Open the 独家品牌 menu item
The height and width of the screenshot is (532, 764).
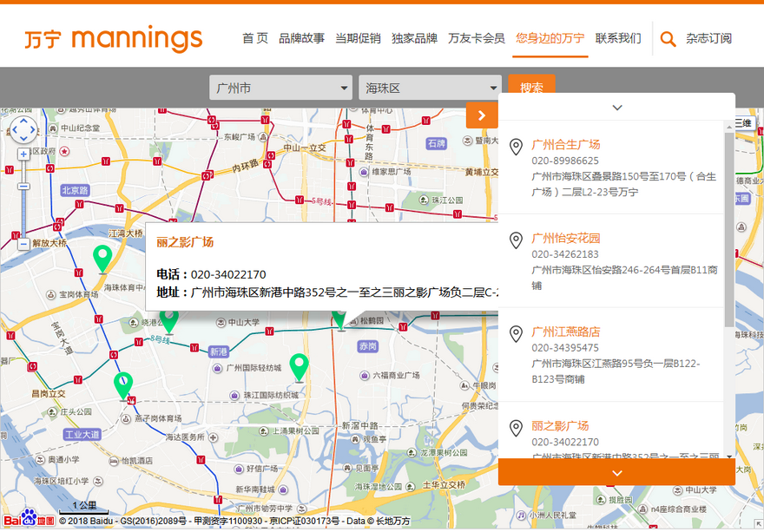click(415, 38)
